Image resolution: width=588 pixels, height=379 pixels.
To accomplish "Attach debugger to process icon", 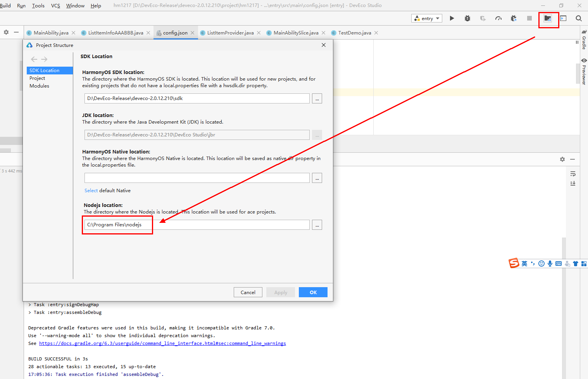I will point(514,18).
